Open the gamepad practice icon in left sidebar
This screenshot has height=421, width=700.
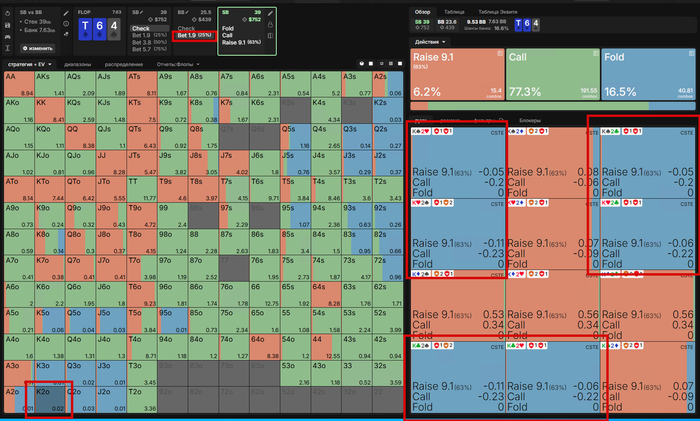click(x=8, y=37)
